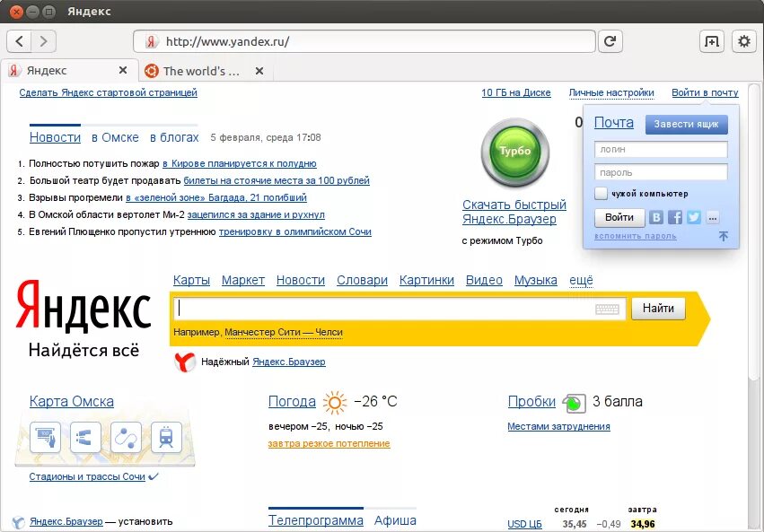Open the Пробки traffic link

point(531,402)
